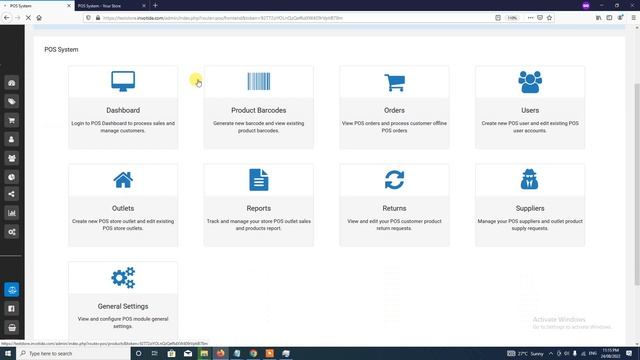Open the Reports document icon
Image resolution: width=640 pixels, height=360 pixels.
tap(259, 180)
